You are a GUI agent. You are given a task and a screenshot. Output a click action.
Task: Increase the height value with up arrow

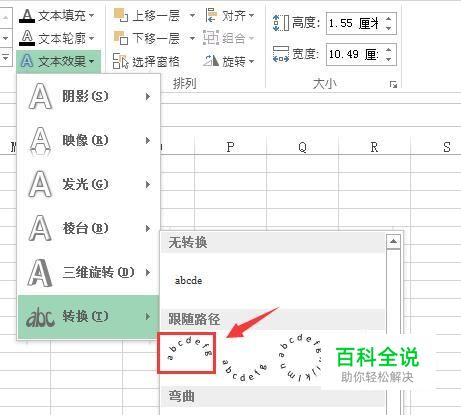[389, 19]
